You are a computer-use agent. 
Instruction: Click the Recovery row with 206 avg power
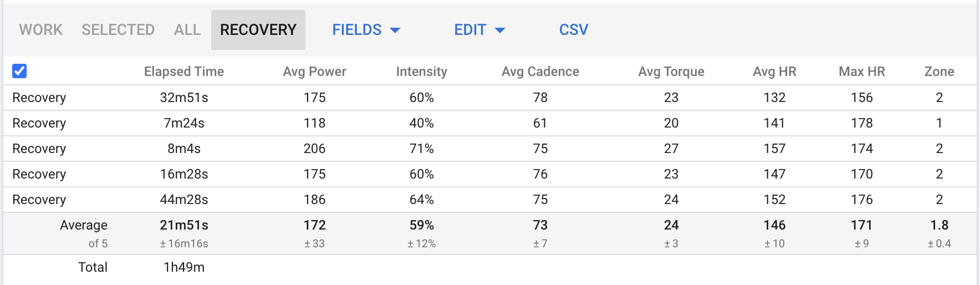pos(39,149)
